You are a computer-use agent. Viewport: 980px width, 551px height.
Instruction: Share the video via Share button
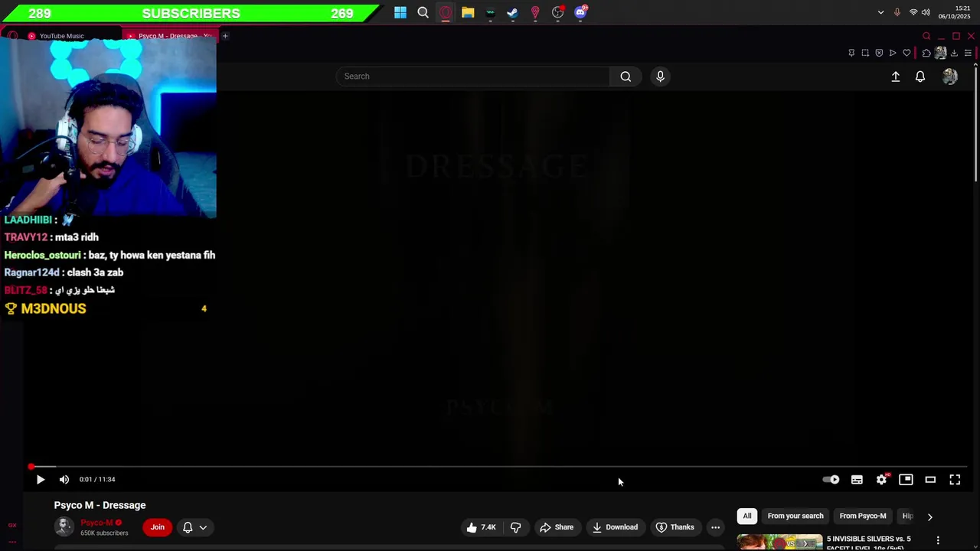(557, 527)
